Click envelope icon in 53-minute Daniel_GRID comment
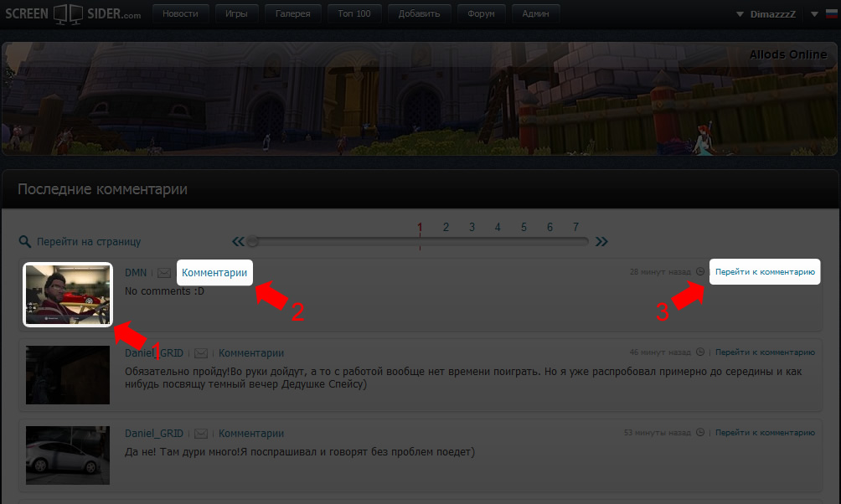 pos(201,434)
